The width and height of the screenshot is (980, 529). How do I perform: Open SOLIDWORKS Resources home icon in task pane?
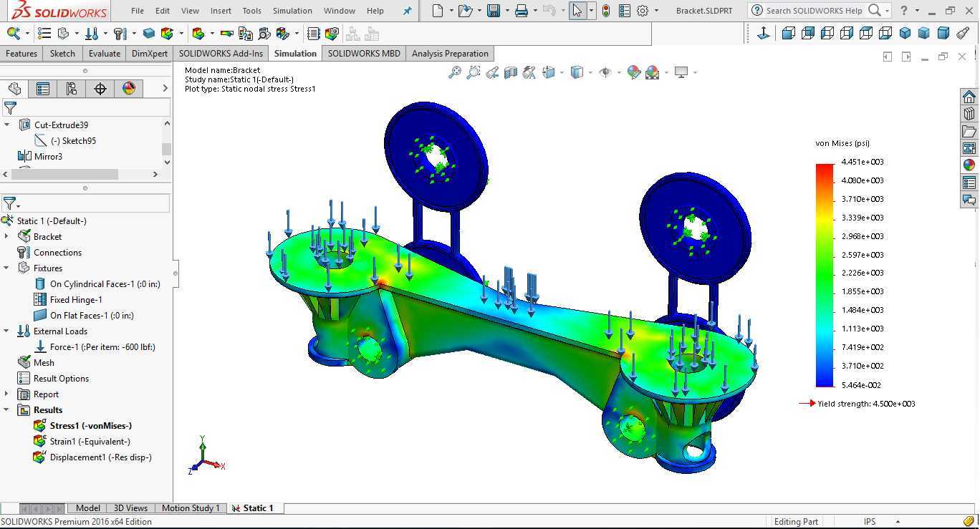[969, 97]
